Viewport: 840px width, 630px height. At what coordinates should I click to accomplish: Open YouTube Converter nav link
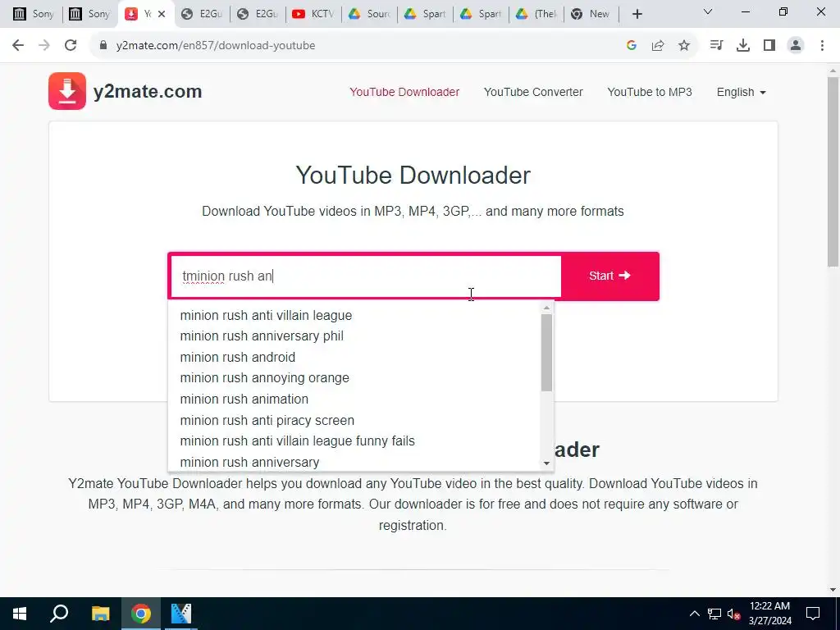pyautogui.click(x=533, y=92)
